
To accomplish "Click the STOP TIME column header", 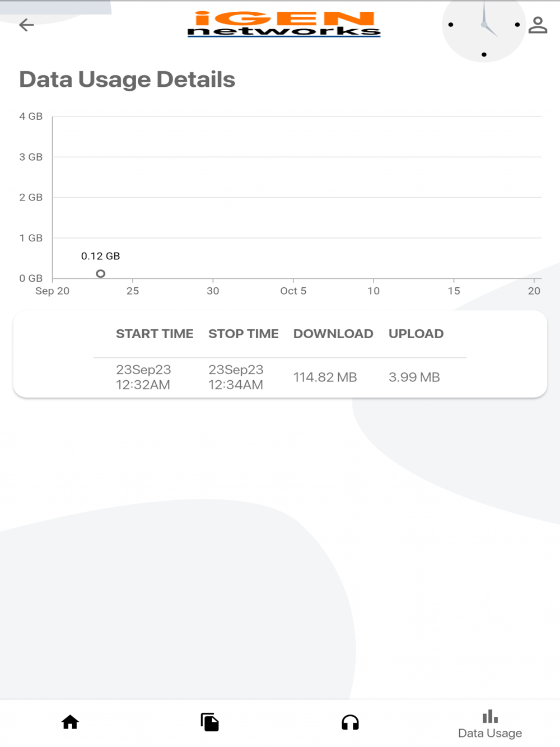I will point(243,334).
